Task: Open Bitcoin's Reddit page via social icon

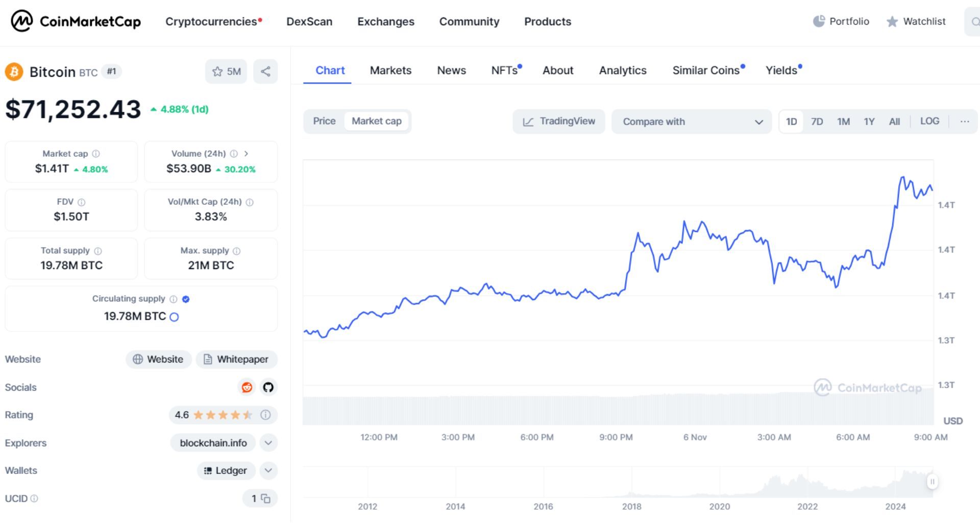Action: pyautogui.click(x=247, y=388)
